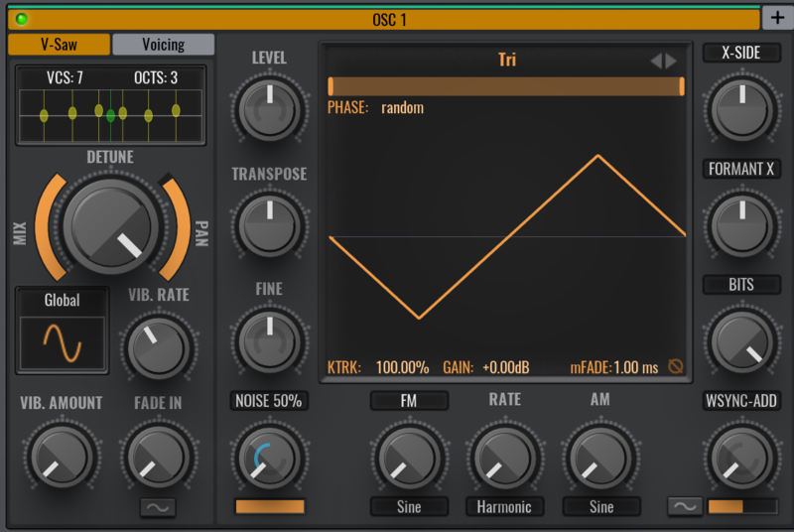Click the TRANSPOSE knob
794x532 pixels.
(x=269, y=225)
